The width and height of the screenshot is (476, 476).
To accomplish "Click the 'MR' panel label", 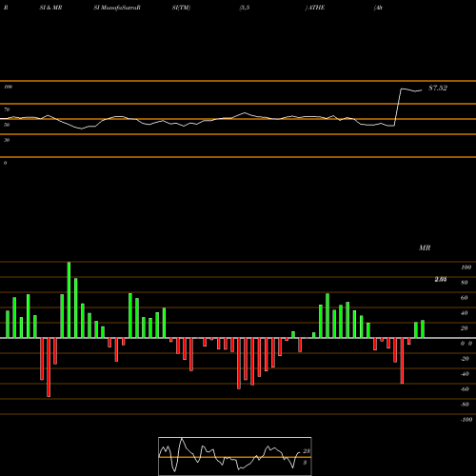I will point(425,248).
